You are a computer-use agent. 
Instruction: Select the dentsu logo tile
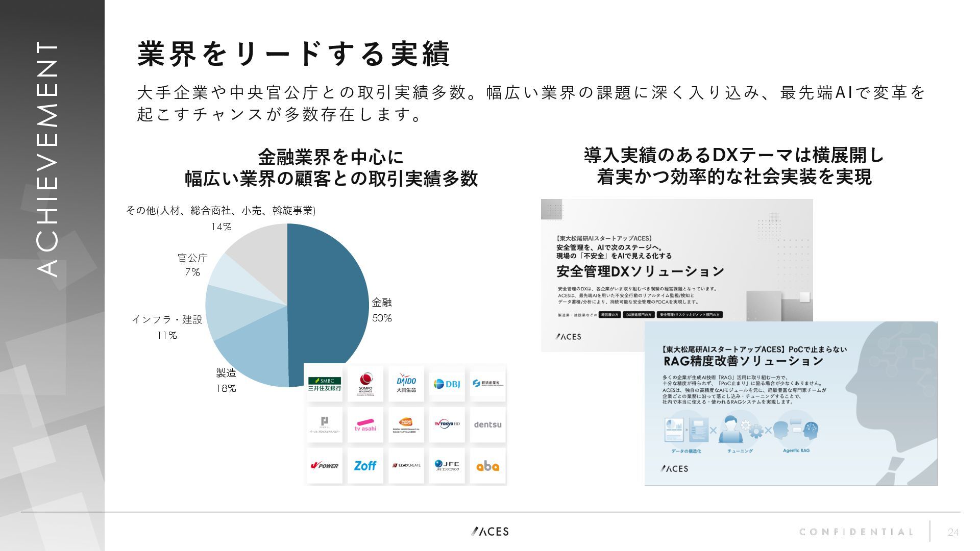click(x=487, y=424)
